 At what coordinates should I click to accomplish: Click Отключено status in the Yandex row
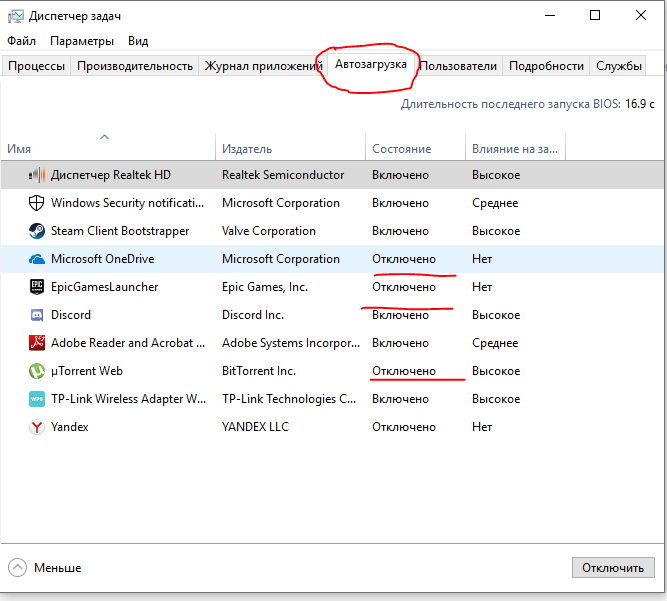404,427
